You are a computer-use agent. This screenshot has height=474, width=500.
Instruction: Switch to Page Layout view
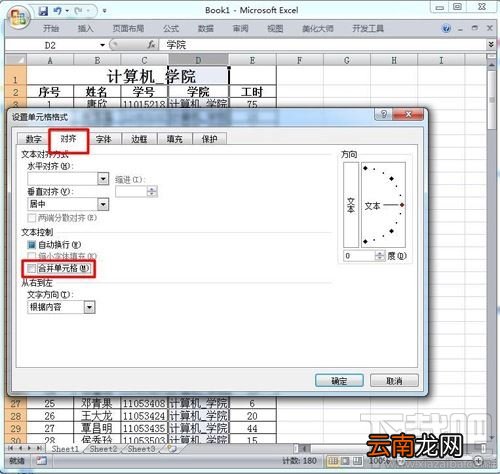pyautogui.click(x=345, y=461)
